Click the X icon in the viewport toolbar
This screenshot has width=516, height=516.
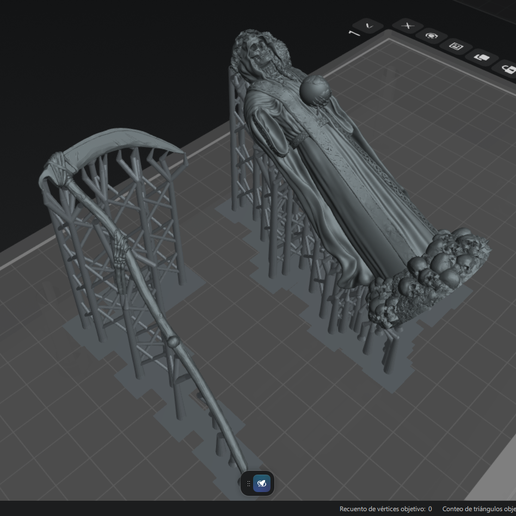click(x=408, y=26)
